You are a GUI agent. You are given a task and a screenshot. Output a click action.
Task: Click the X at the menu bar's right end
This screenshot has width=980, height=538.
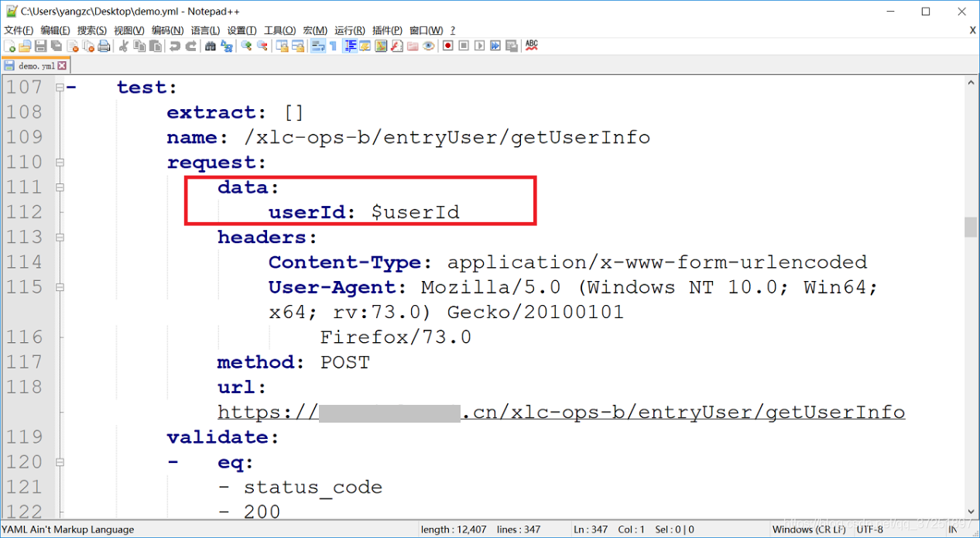(972, 30)
